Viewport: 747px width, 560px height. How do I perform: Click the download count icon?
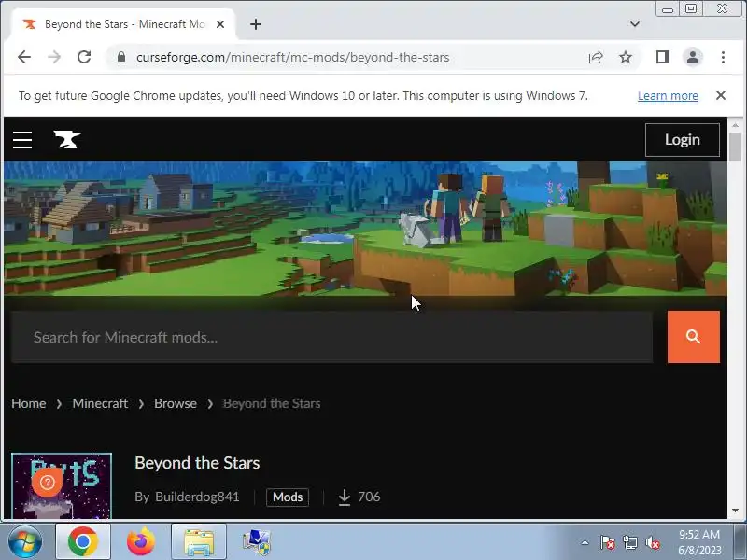[345, 497]
